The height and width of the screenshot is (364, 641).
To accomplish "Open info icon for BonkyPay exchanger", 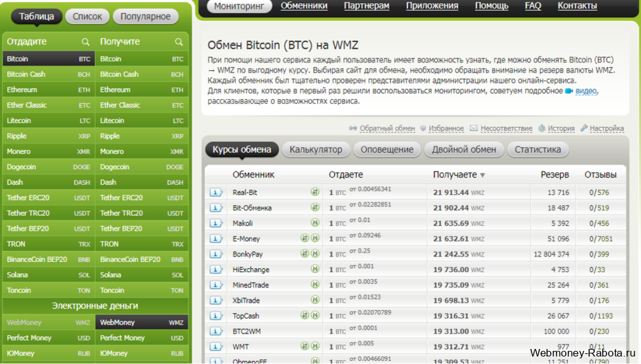I will (x=216, y=254).
